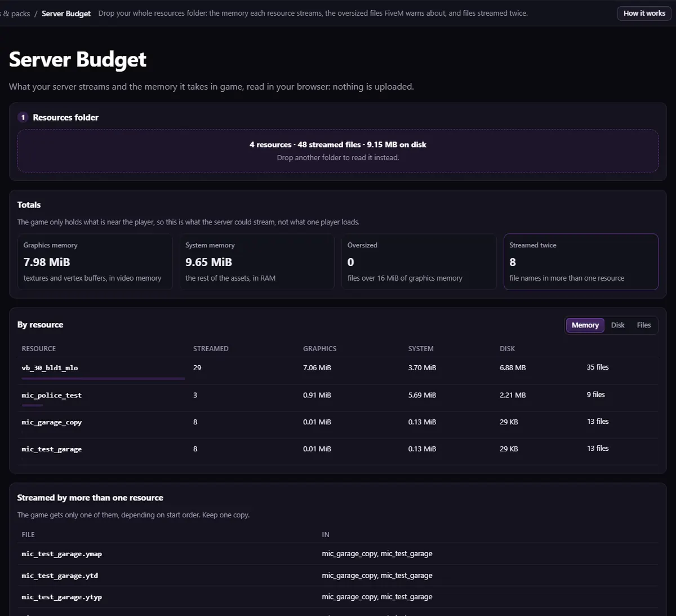Viewport: 676px width, 616px height.
Task: Click the IN column header
Action: tap(326, 535)
